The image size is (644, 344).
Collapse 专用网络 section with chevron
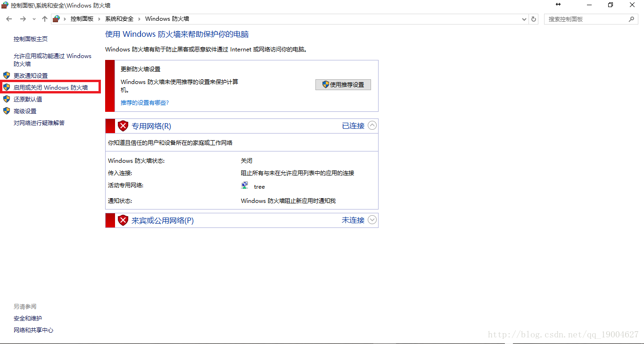pos(372,126)
